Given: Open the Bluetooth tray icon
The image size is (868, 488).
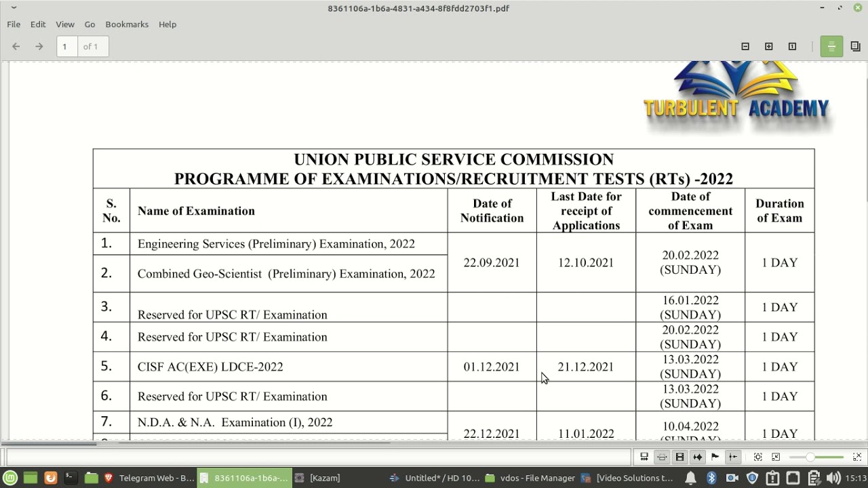Looking at the screenshot, I should tap(711, 478).
